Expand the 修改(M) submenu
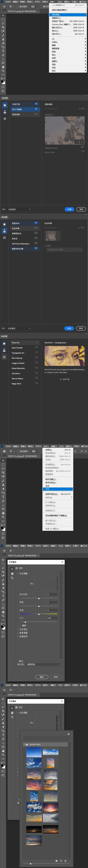The height and width of the screenshot is (868, 88). pyautogui.click(x=58, y=497)
